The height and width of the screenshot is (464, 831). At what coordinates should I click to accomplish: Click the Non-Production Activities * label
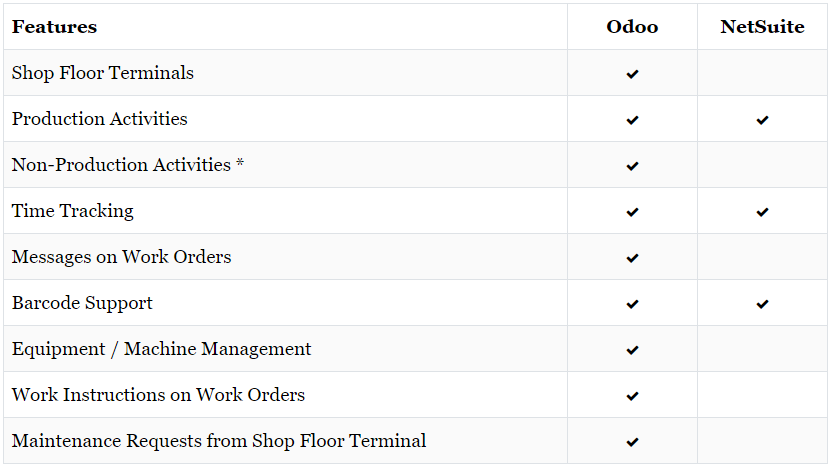(128, 165)
